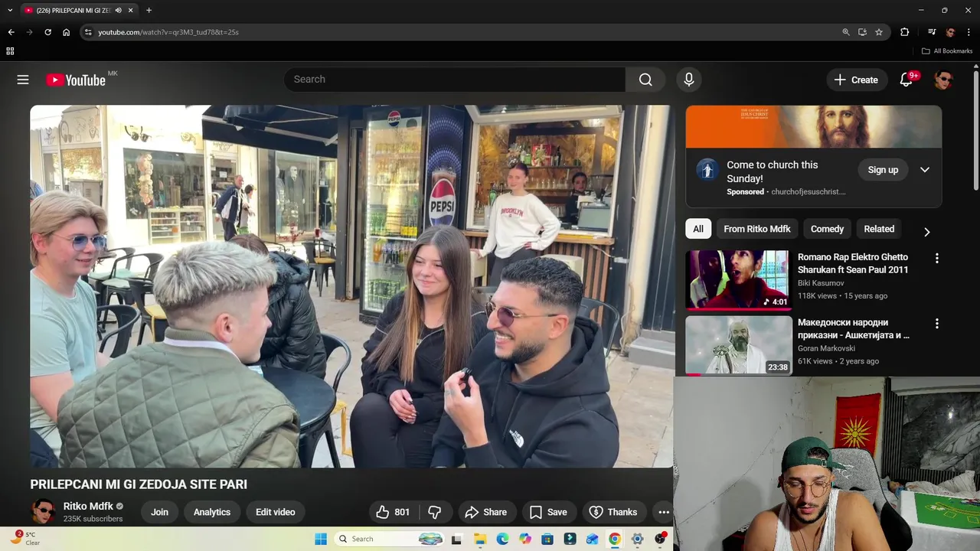Screen dimensions: 980x551
Task: Open a new browser tab
Action: (149, 11)
